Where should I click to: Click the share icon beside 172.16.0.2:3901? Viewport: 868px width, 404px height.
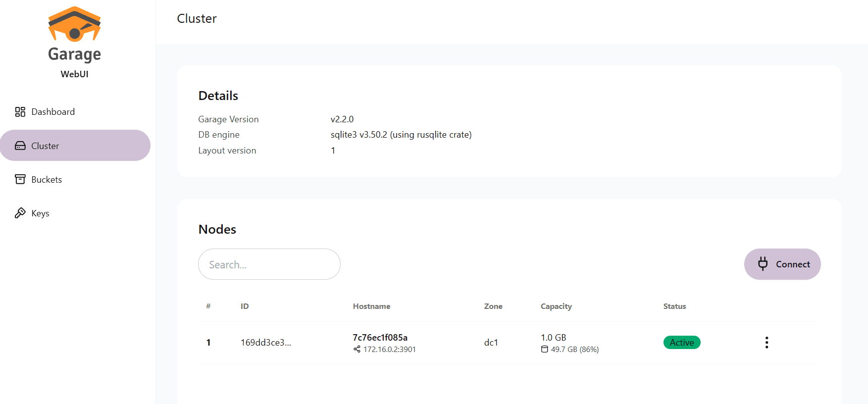pos(357,350)
